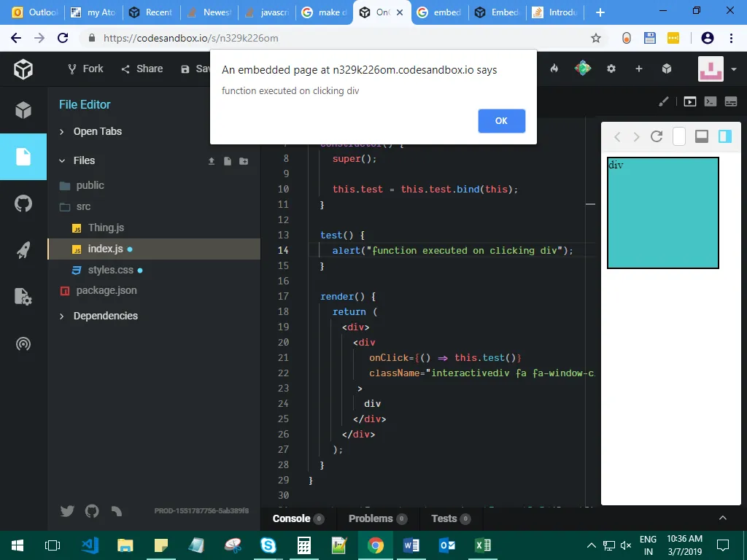Create a new file via icon

tap(228, 161)
